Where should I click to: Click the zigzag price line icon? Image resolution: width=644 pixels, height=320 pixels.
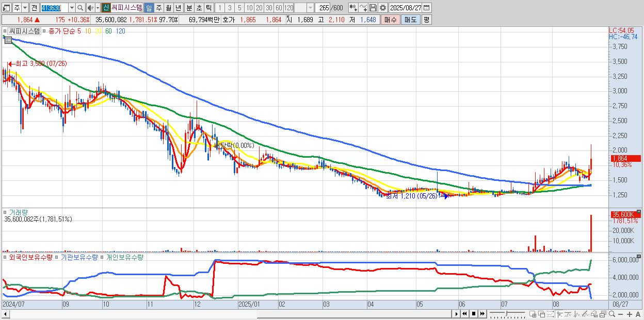(577, 314)
